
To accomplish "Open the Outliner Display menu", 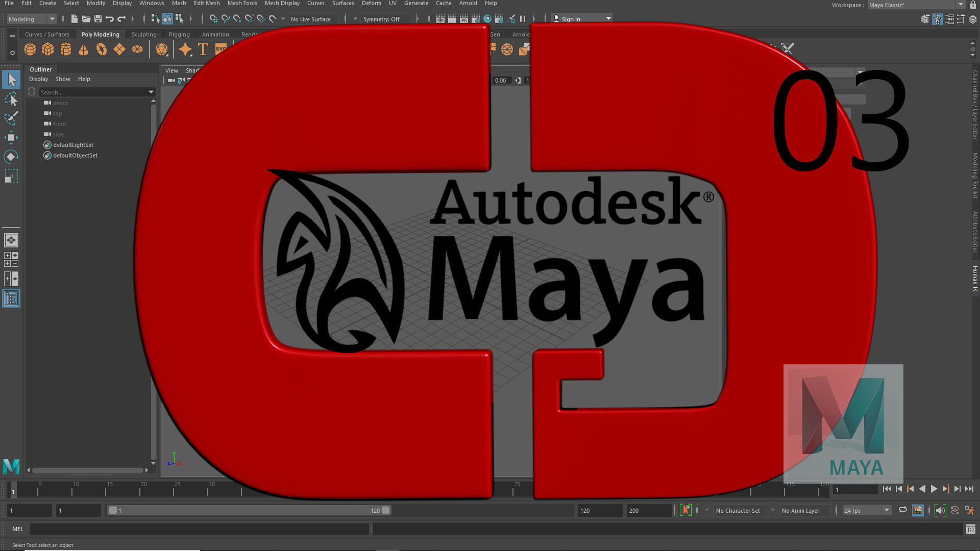I will click(38, 79).
